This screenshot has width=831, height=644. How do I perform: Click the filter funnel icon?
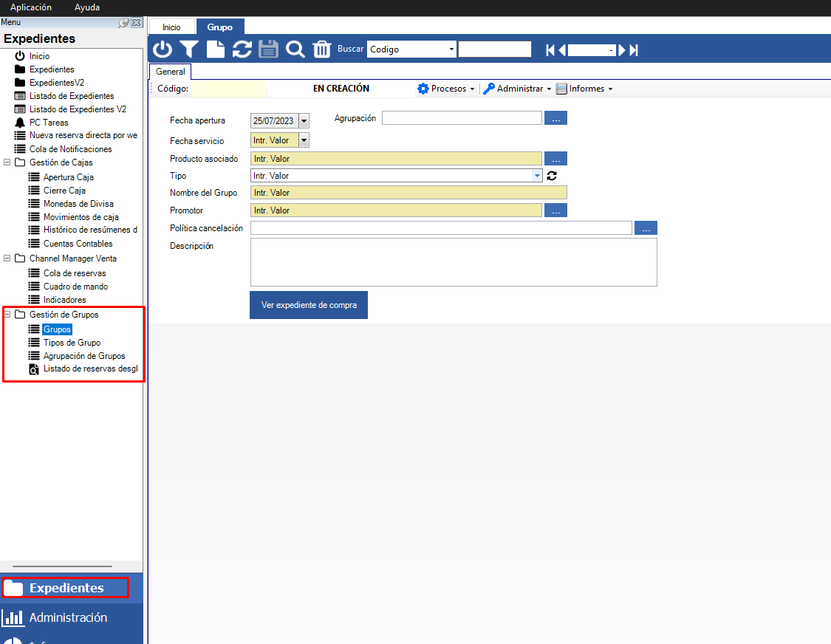(x=188, y=49)
